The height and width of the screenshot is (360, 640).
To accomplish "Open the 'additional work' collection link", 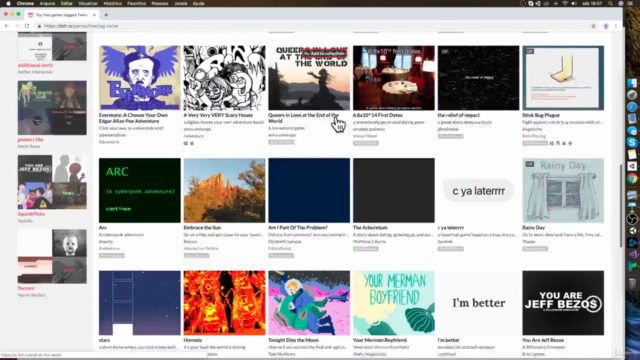I will (x=35, y=65).
